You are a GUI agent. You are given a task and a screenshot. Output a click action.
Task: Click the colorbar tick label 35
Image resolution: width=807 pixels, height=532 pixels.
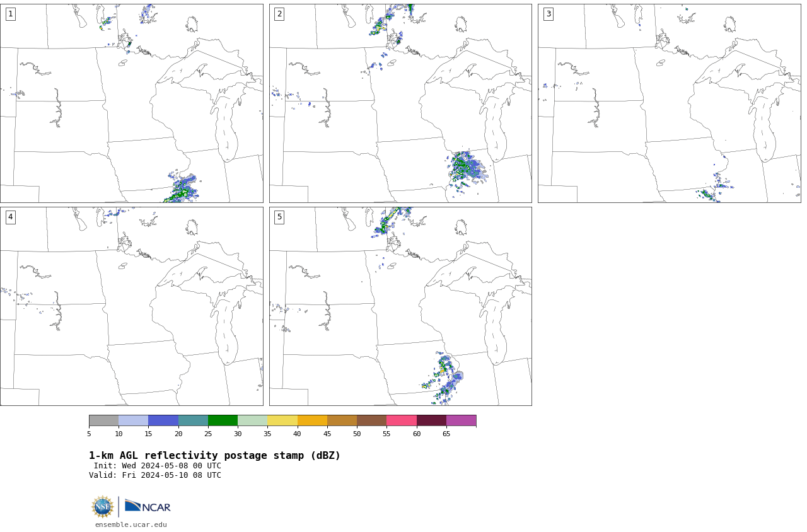click(x=267, y=434)
